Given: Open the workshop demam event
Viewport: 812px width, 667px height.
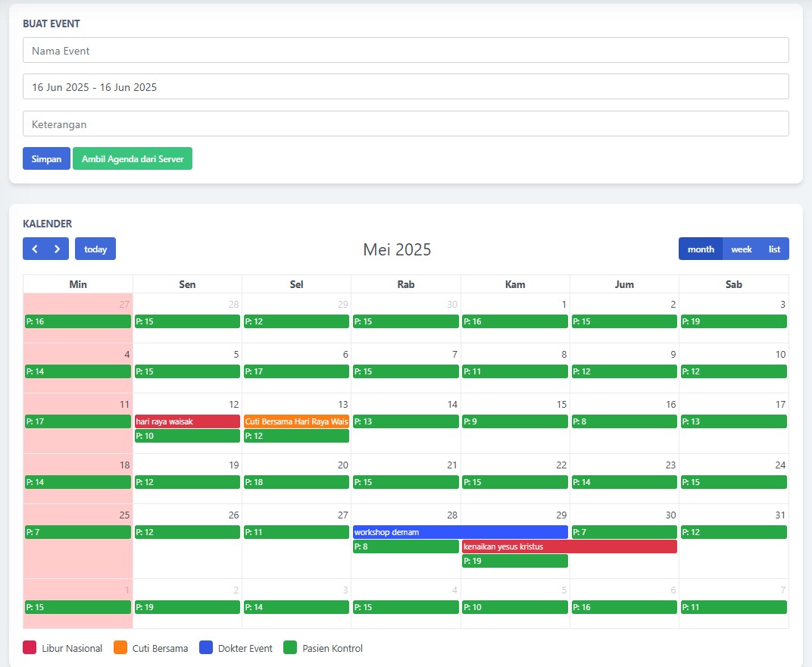Looking at the screenshot, I should pyautogui.click(x=460, y=532).
